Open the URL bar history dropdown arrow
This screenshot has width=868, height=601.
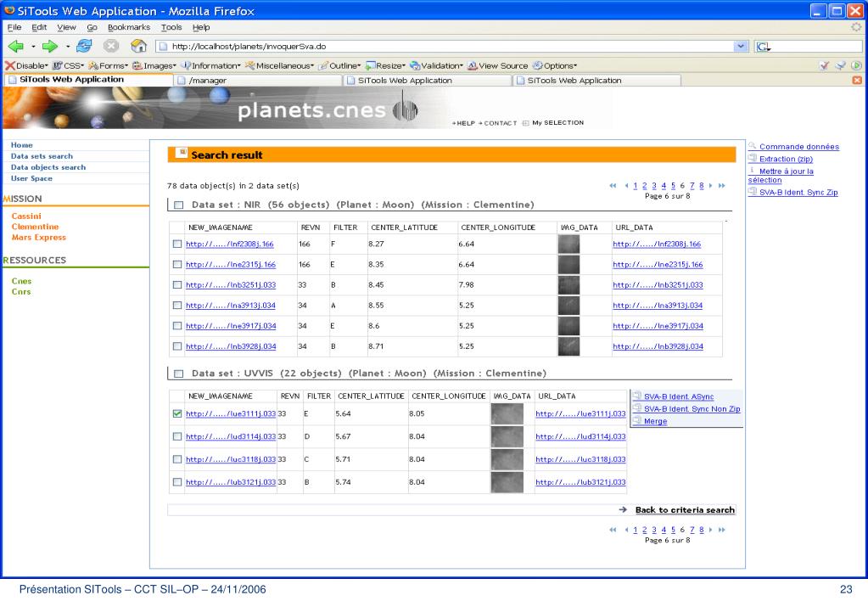[741, 47]
